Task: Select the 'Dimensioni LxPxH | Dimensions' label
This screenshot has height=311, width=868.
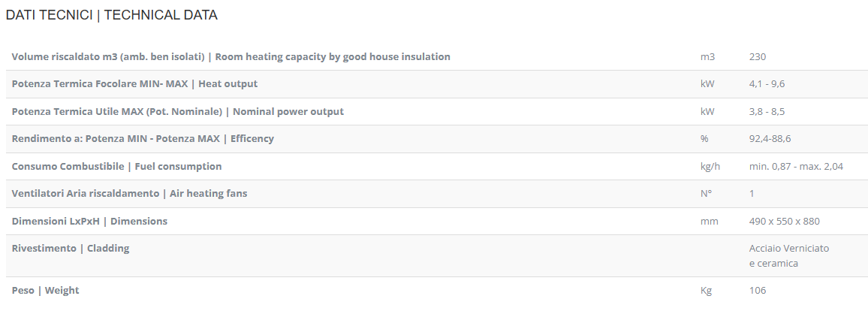Action: click(x=89, y=222)
